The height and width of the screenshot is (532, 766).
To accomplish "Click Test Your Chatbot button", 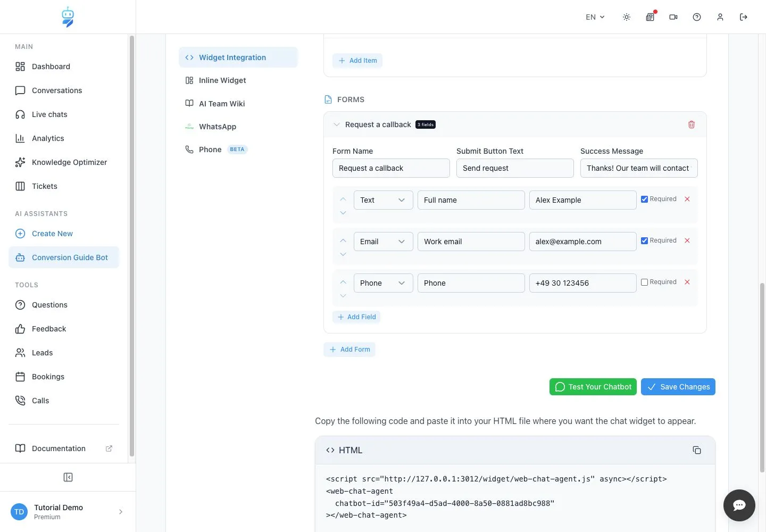I will point(593,387).
